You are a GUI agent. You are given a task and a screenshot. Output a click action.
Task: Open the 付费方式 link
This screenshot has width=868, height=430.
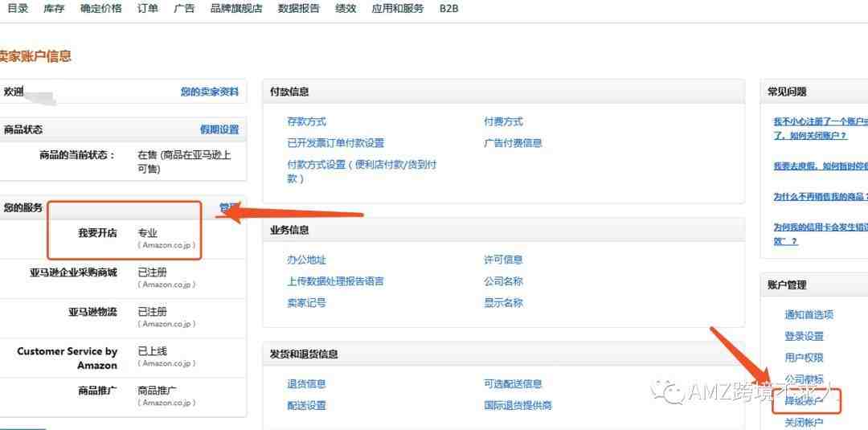503,121
